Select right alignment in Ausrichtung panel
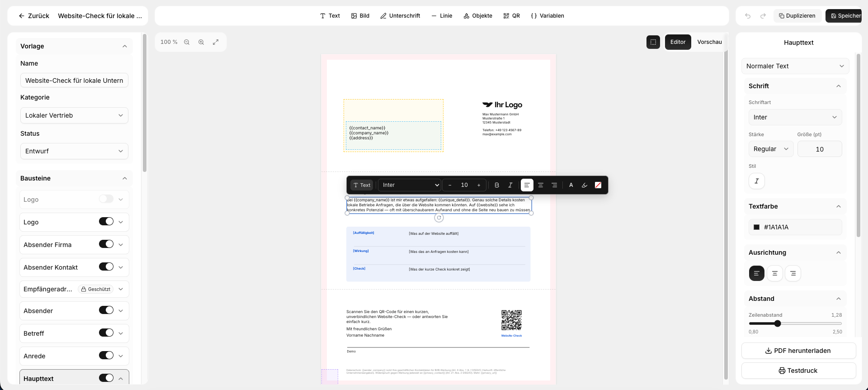Image resolution: width=868 pixels, height=390 pixels. click(793, 273)
